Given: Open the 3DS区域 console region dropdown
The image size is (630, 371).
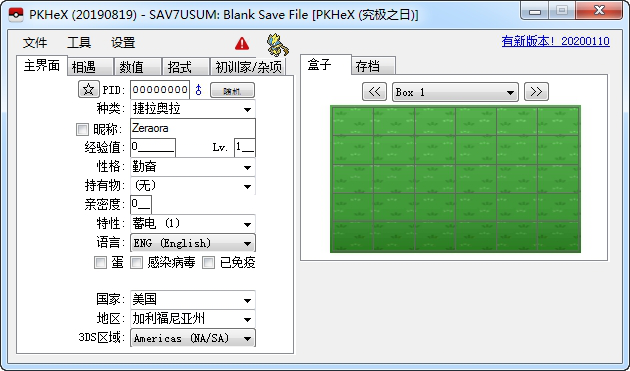Looking at the screenshot, I should (x=193, y=338).
